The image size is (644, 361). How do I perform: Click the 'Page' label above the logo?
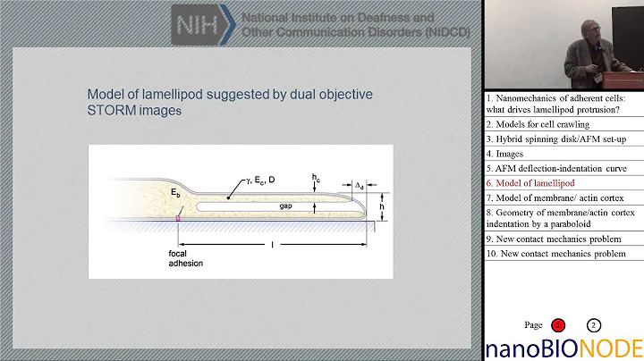point(533,325)
